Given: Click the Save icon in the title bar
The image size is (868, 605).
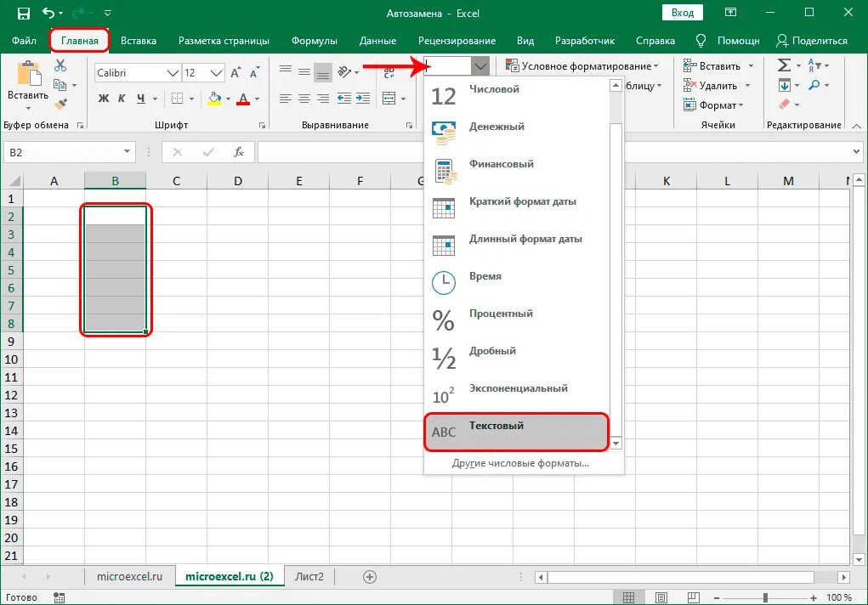Looking at the screenshot, I should (x=23, y=14).
